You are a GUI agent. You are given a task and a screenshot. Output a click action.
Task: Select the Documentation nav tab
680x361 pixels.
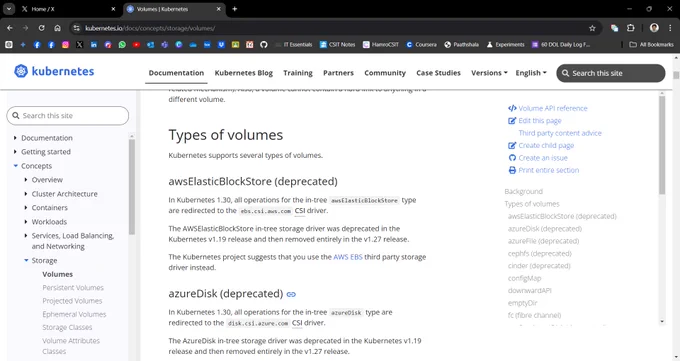pos(176,73)
